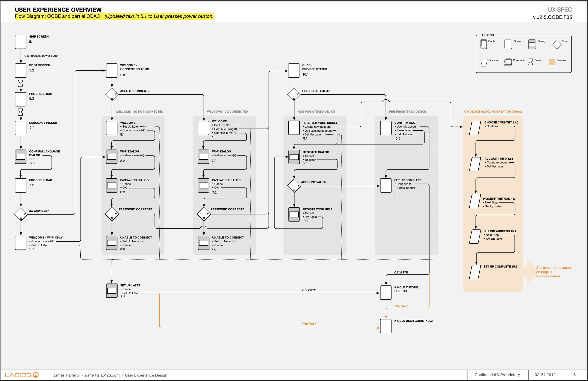Click the 'Re-register' option text
Image resolution: width=588 pixels, height=381 pixels.
(x=404, y=130)
